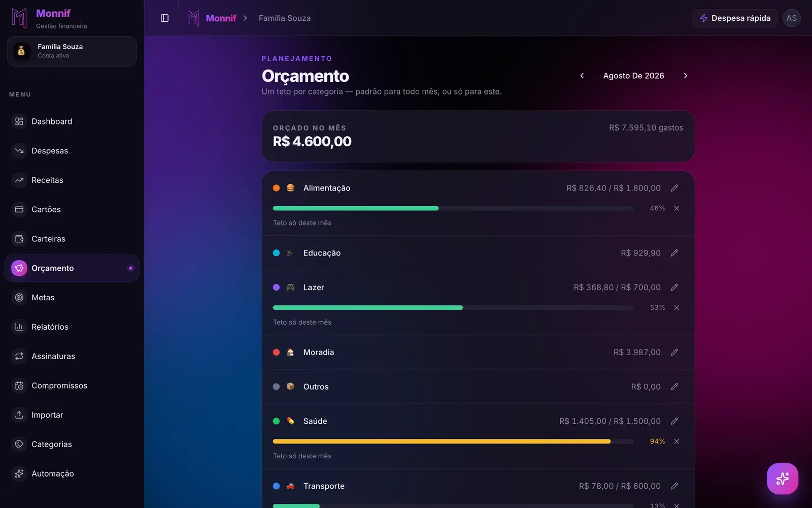The width and height of the screenshot is (812, 508).
Task: Click the Moradia red color dot
Action: [276, 352]
